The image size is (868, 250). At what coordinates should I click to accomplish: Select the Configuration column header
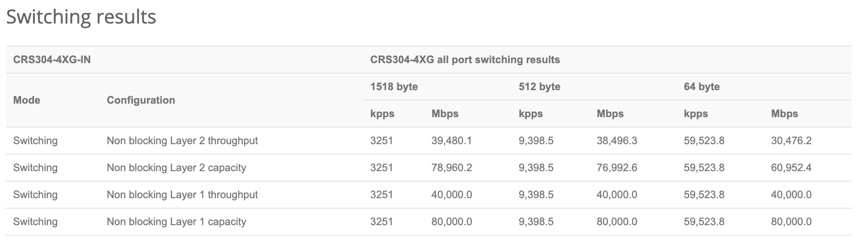[x=141, y=100]
